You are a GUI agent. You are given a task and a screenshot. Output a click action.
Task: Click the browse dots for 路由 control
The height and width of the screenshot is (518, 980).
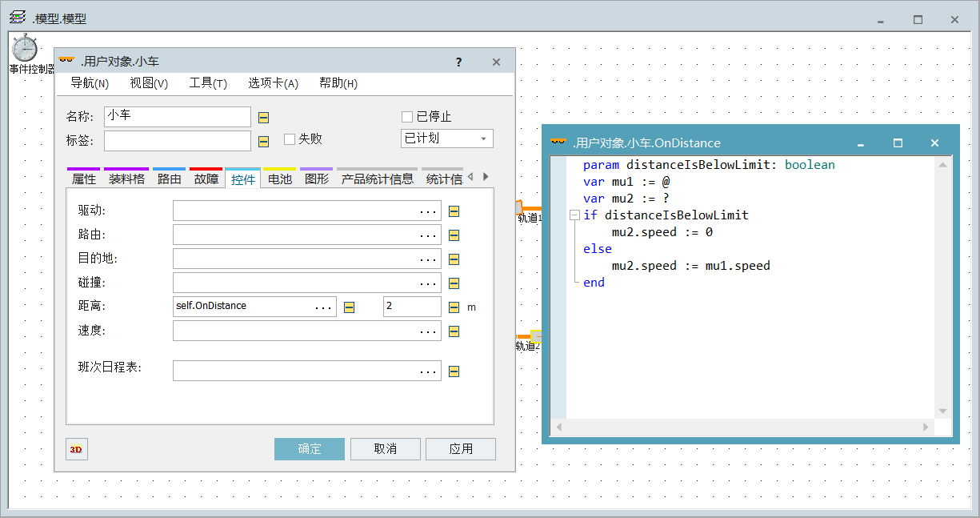[x=429, y=235]
